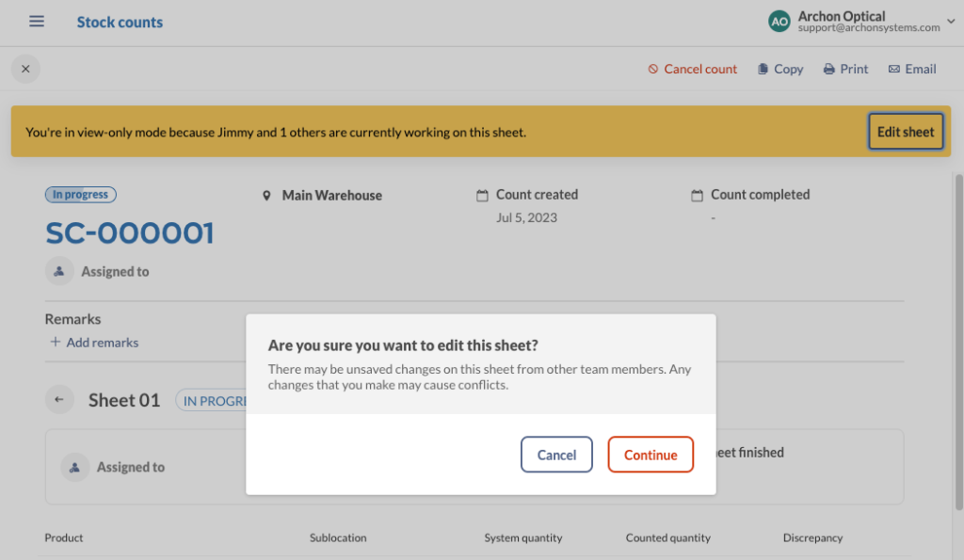Click the plus icon beside Add remarks
The height and width of the screenshot is (560, 964).
[x=56, y=343]
